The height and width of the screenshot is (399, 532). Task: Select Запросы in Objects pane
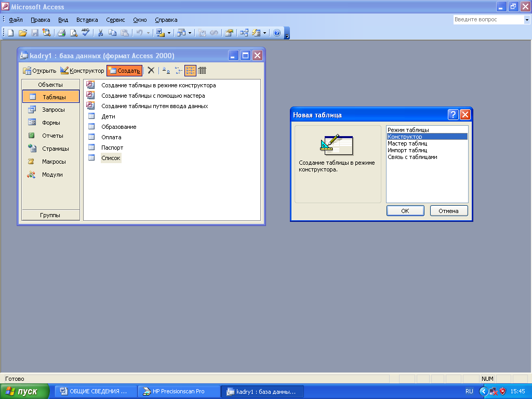click(51, 110)
